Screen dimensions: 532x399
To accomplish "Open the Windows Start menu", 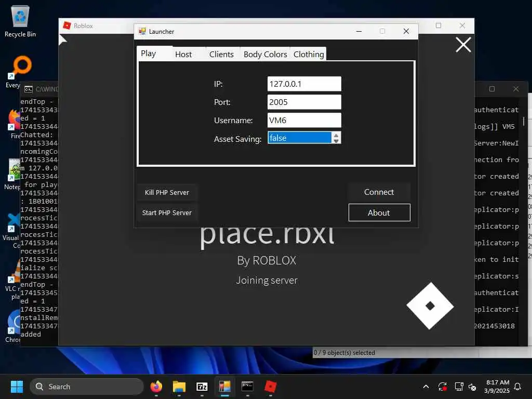I will (17, 387).
